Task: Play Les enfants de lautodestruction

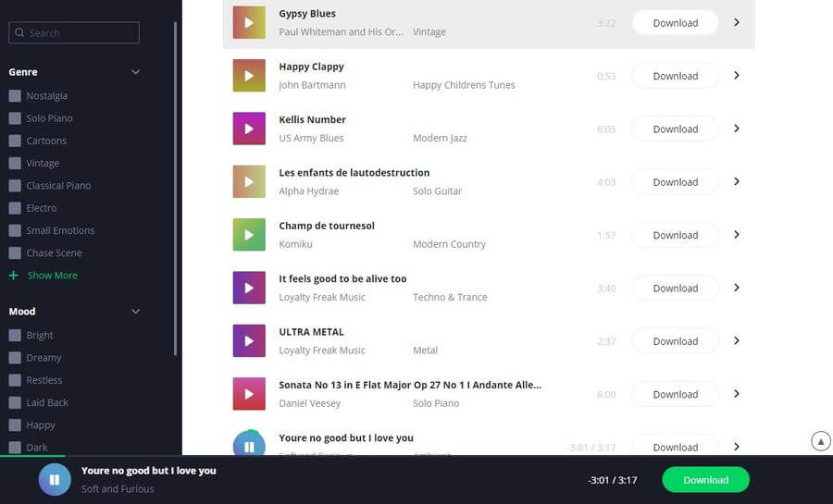Action: [x=249, y=181]
